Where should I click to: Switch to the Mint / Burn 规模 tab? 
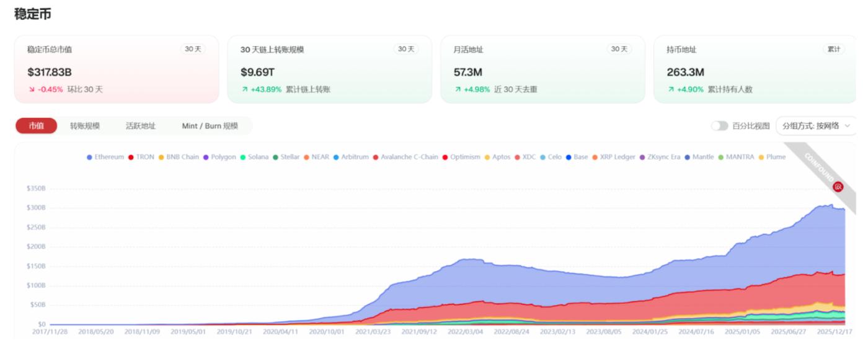(210, 126)
